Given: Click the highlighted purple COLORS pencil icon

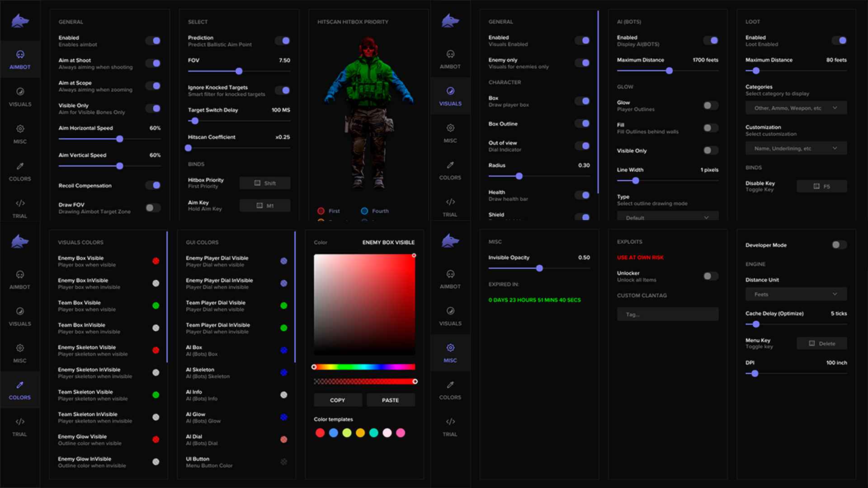Looking at the screenshot, I should click(20, 385).
